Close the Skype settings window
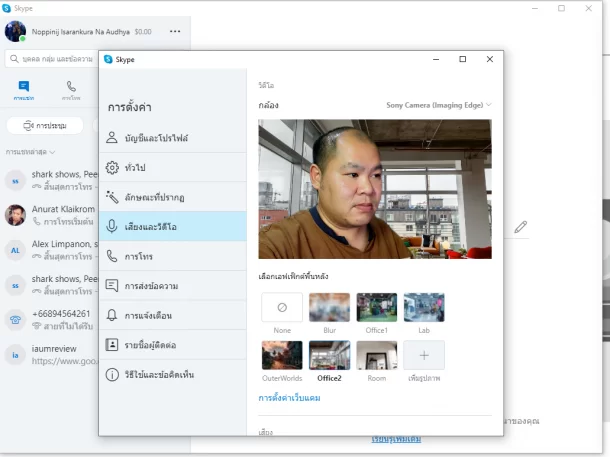610x457 pixels. pos(490,59)
